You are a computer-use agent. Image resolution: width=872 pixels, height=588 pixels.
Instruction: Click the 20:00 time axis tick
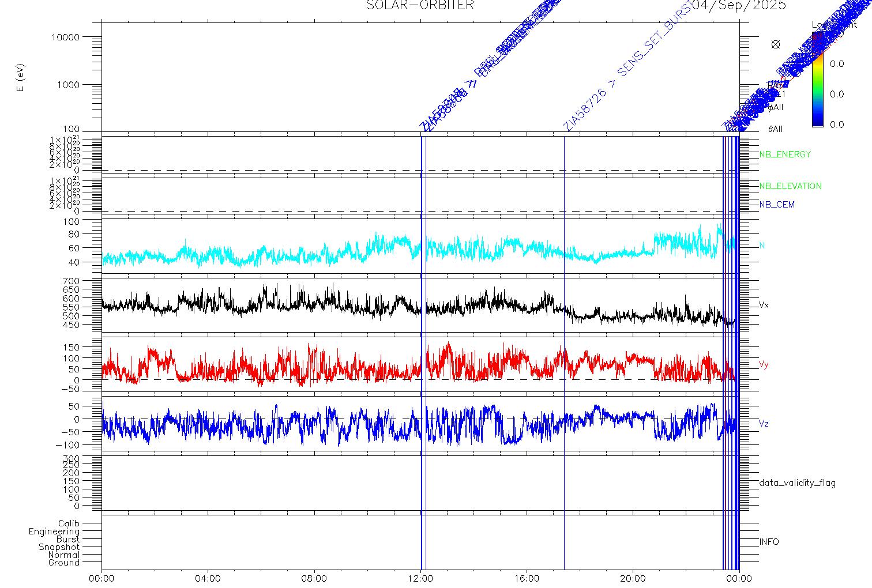tap(633, 578)
